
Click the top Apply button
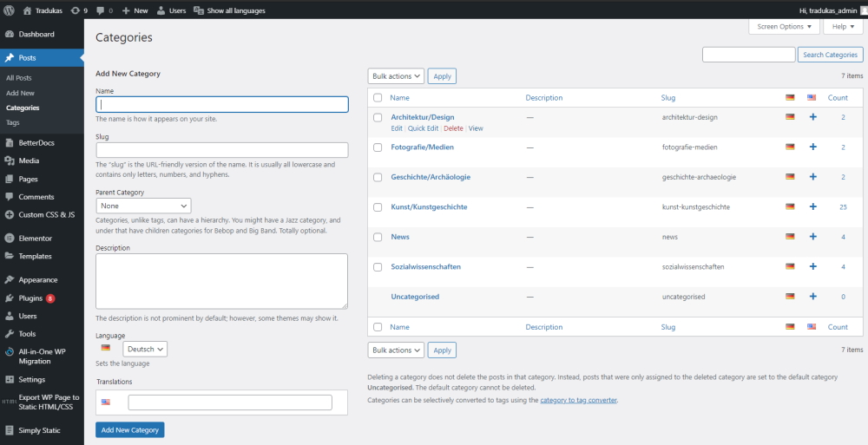pyautogui.click(x=442, y=75)
